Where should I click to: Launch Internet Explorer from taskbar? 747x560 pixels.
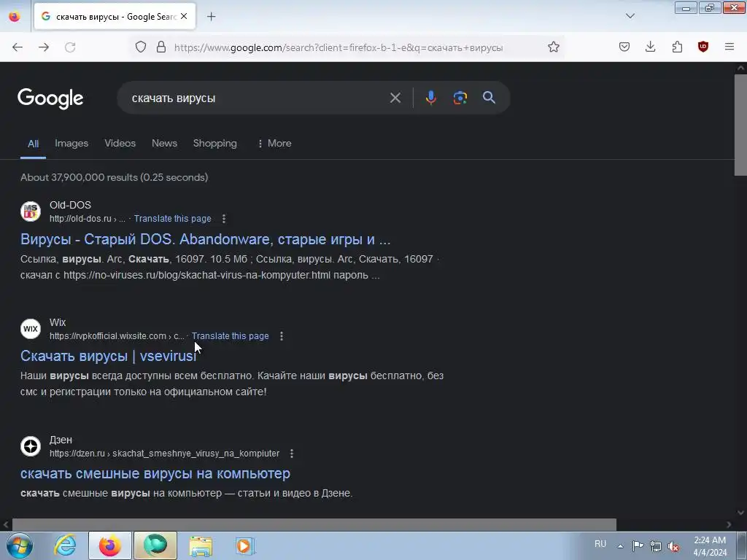coord(65,545)
